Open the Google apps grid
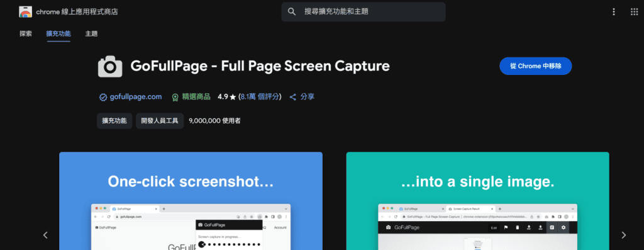This screenshot has width=644, height=250. click(x=634, y=12)
